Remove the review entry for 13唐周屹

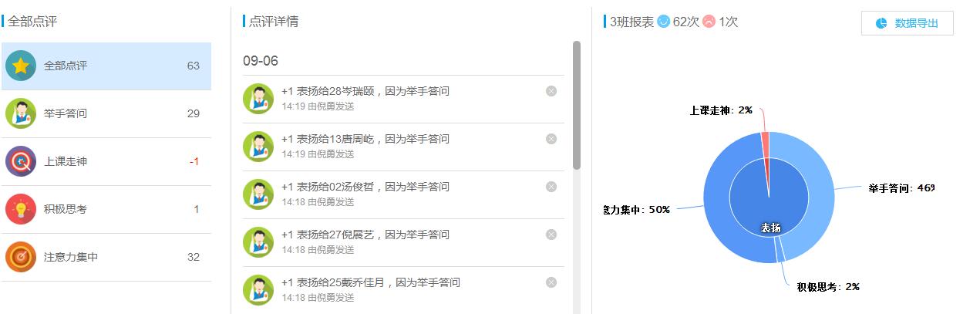pos(551,139)
